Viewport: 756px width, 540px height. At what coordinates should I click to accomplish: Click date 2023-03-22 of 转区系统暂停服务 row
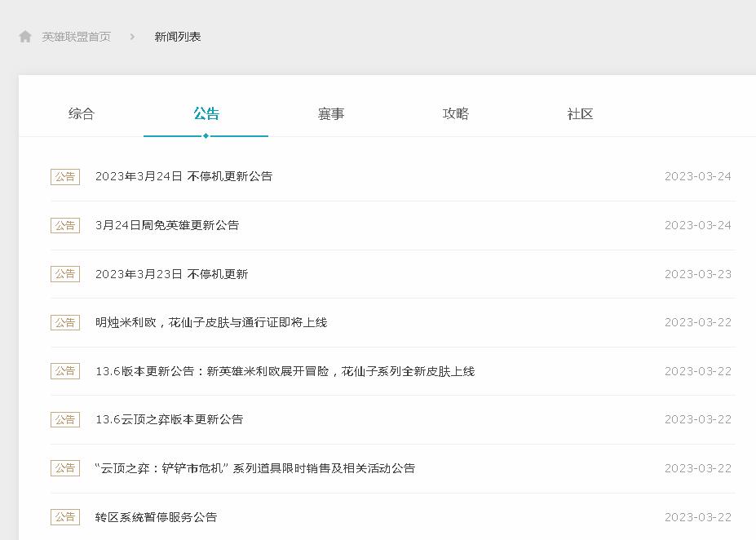coord(697,517)
